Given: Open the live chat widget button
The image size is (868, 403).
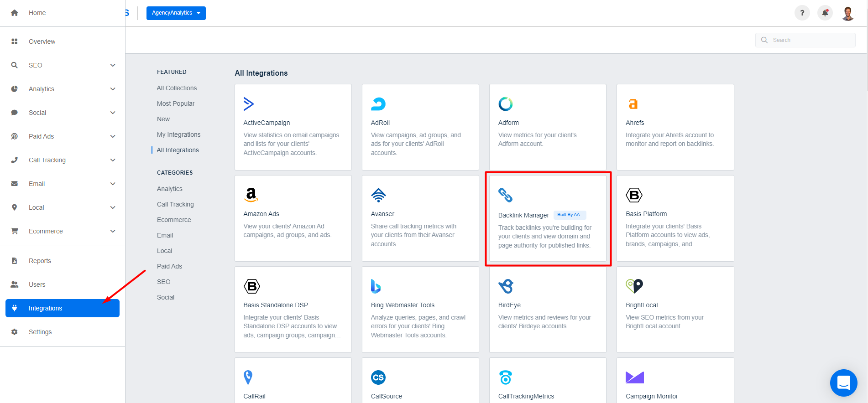Looking at the screenshot, I should (x=844, y=383).
